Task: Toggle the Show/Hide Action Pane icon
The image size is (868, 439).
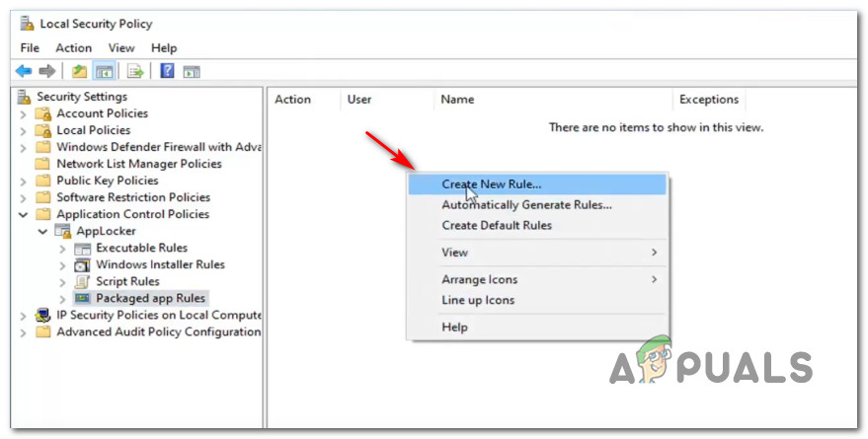Action: 192,71
